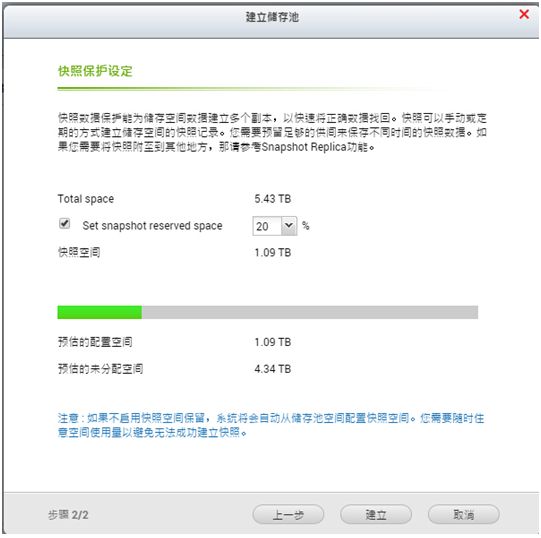Close the 建立储存池 dialog with the red X
541x538 pixels.
point(524,14)
